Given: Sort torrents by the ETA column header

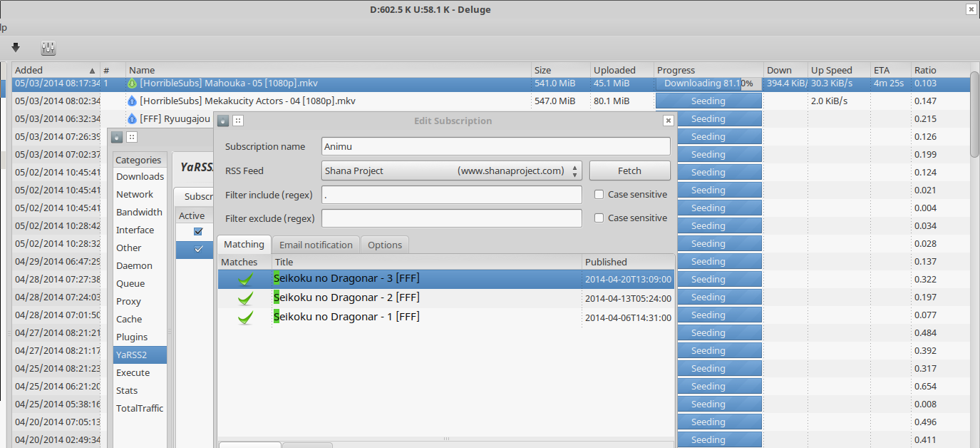Looking at the screenshot, I should (891, 70).
